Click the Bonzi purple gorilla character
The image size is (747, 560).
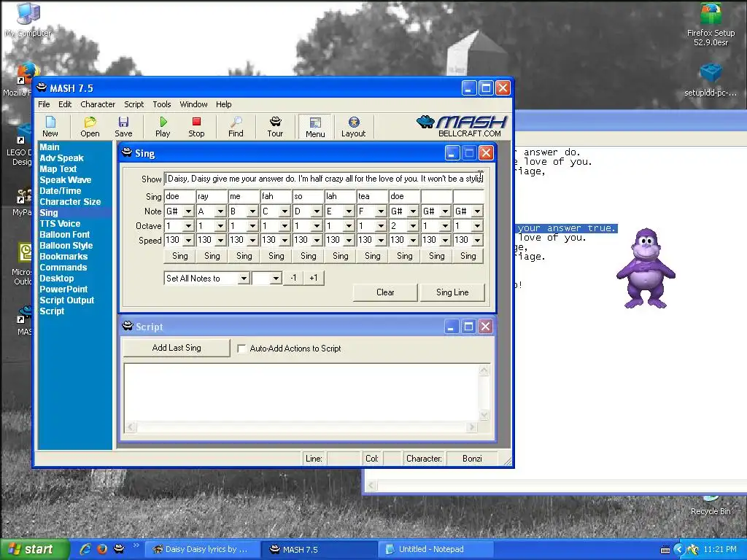pos(646,268)
